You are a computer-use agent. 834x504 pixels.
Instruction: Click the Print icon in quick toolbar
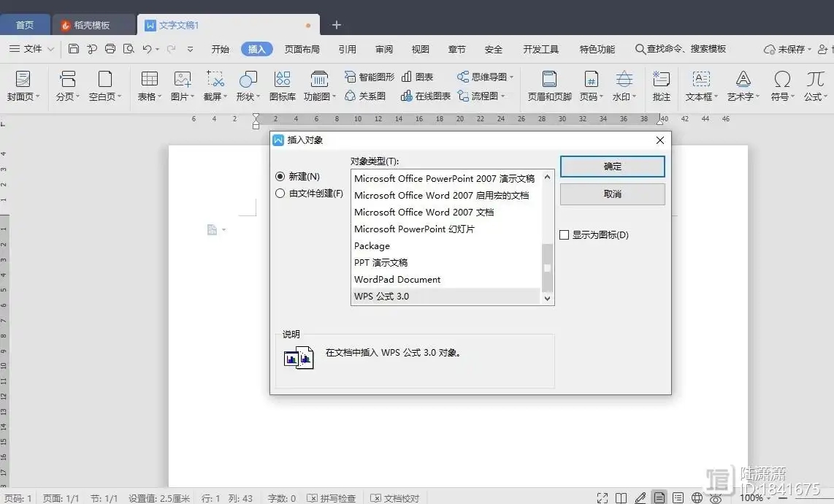110,49
